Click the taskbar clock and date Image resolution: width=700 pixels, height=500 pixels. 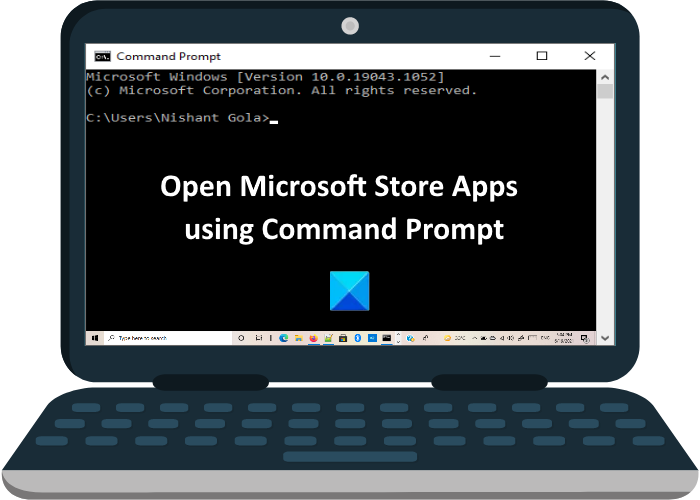563,338
